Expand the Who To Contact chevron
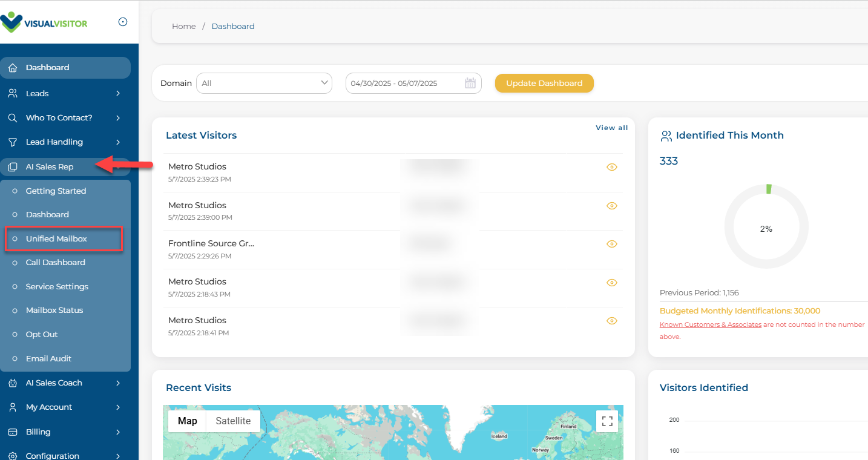Image resolution: width=868 pixels, height=460 pixels. (x=118, y=117)
